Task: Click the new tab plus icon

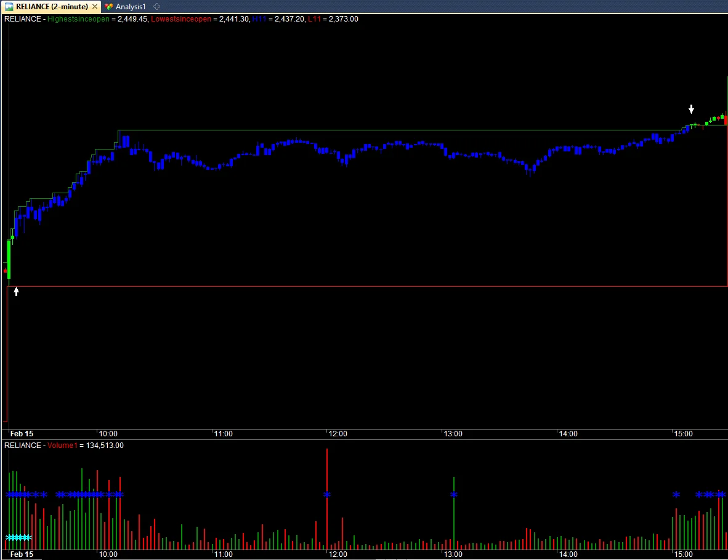Action: pyautogui.click(x=156, y=6)
